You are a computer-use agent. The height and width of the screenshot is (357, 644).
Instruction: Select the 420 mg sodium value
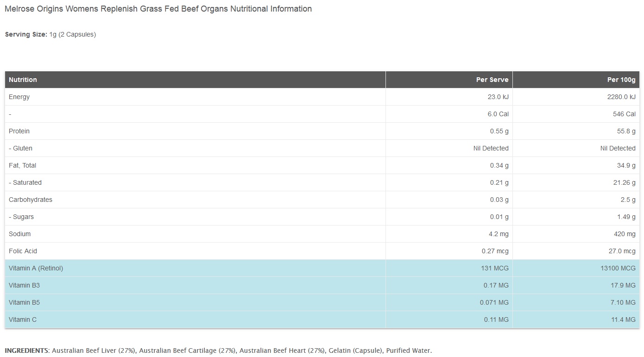pyautogui.click(x=625, y=234)
